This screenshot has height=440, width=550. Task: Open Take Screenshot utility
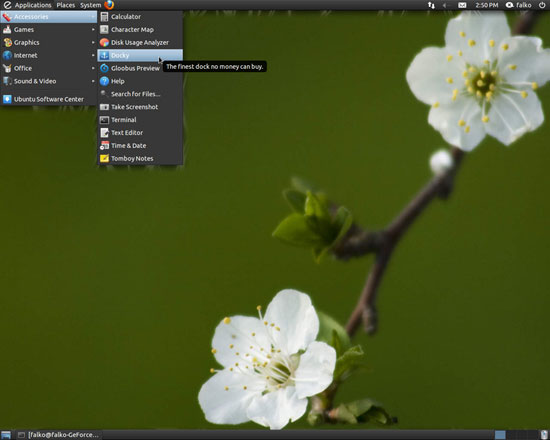click(x=140, y=107)
